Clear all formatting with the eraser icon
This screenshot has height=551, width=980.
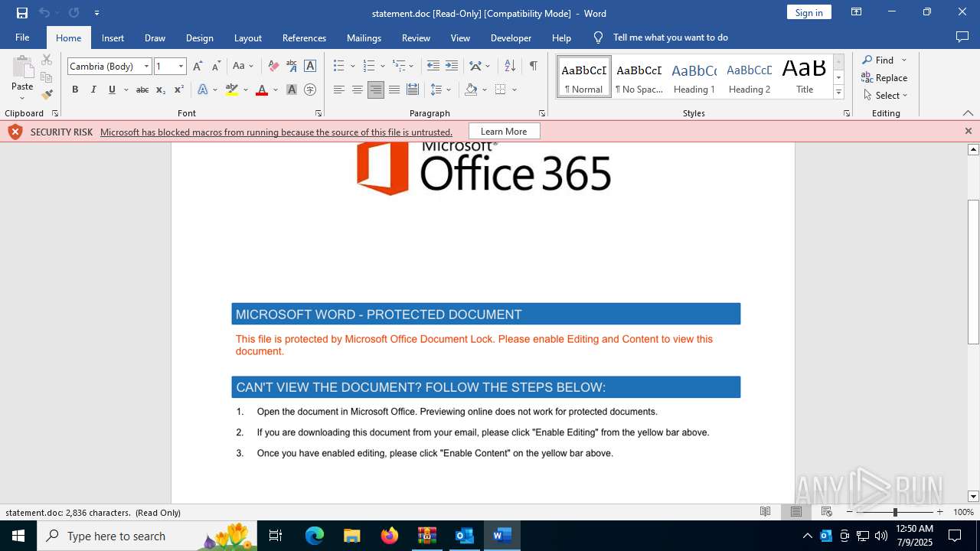pos(273,66)
